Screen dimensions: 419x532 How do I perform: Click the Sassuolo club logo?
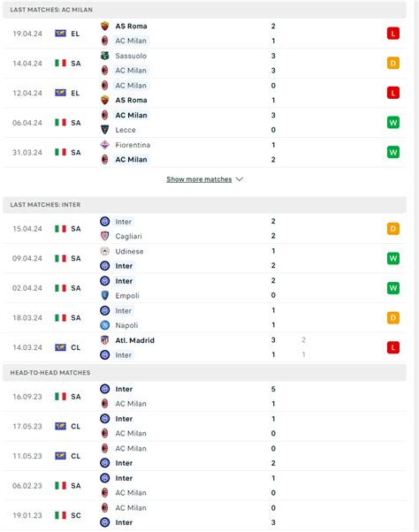[x=105, y=56]
